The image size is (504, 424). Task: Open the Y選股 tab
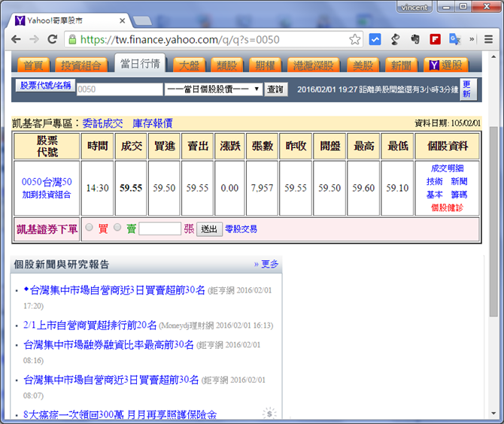click(446, 65)
